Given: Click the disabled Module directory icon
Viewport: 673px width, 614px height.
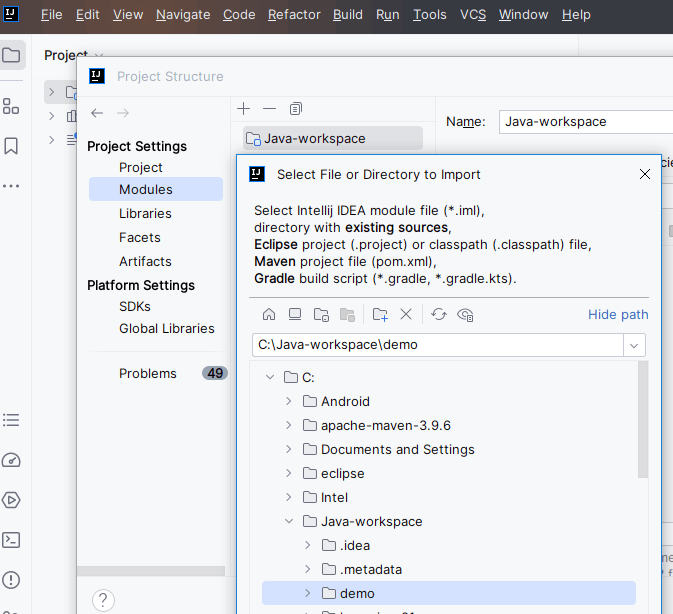Looking at the screenshot, I should [x=347, y=315].
